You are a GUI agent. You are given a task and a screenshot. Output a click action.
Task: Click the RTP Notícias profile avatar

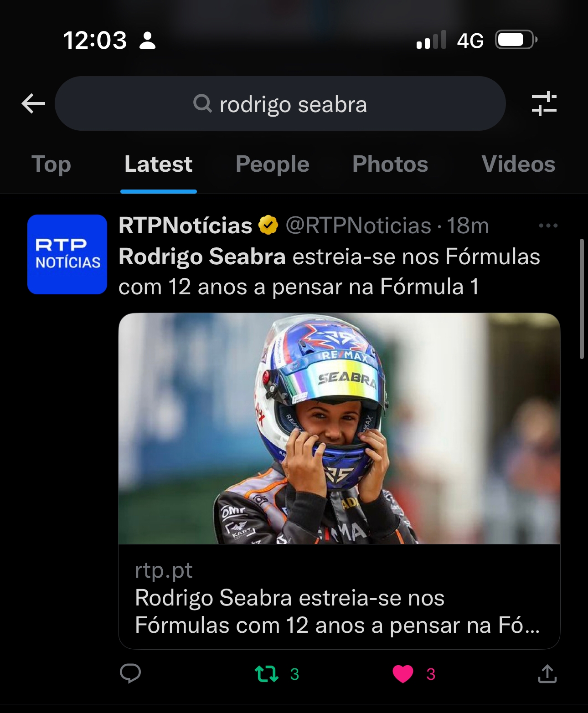(67, 254)
